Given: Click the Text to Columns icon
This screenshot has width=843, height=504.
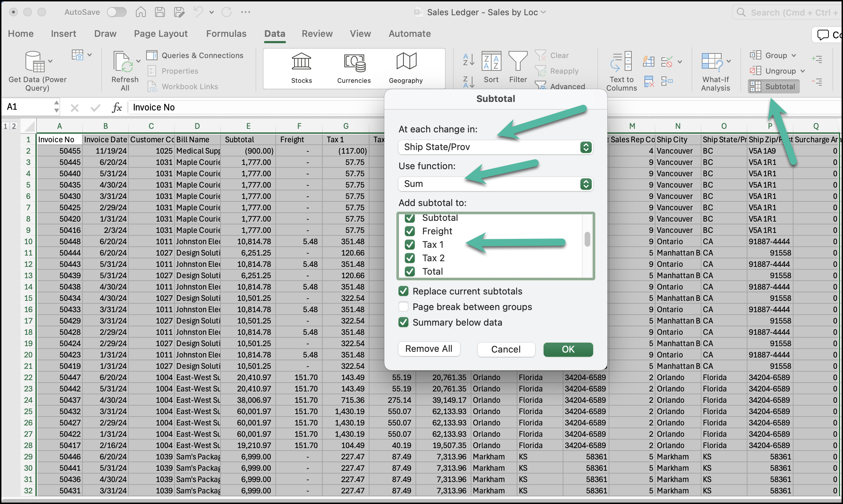Looking at the screenshot, I should point(621,62).
